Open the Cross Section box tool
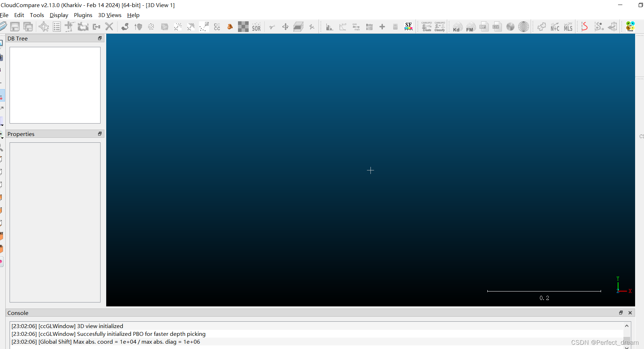This screenshot has width=644, height=349. point(298,27)
